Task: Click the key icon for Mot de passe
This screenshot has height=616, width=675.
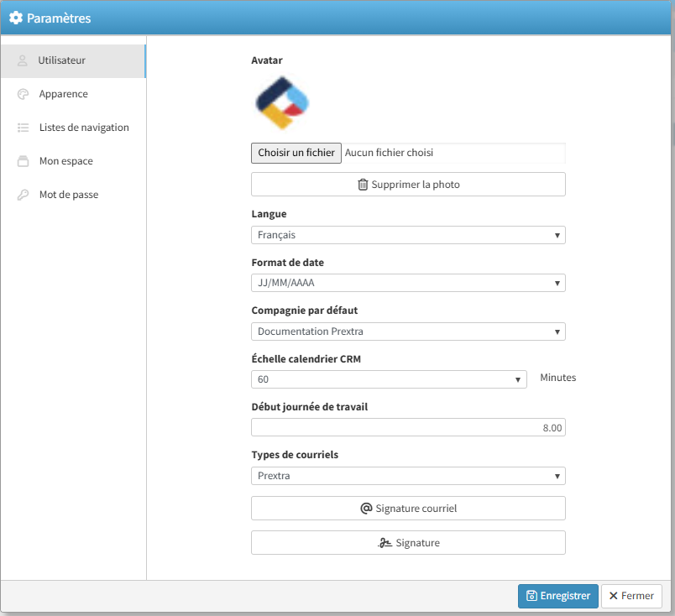Action: [23, 195]
